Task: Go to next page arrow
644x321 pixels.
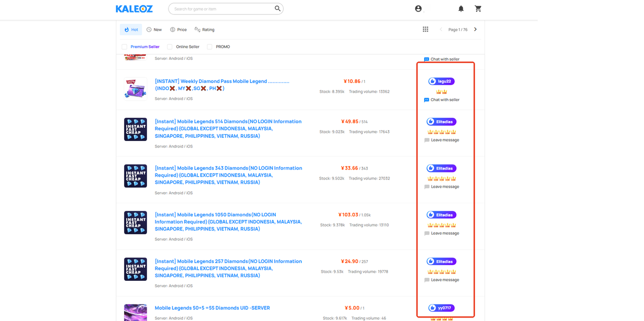Action: 475,29
